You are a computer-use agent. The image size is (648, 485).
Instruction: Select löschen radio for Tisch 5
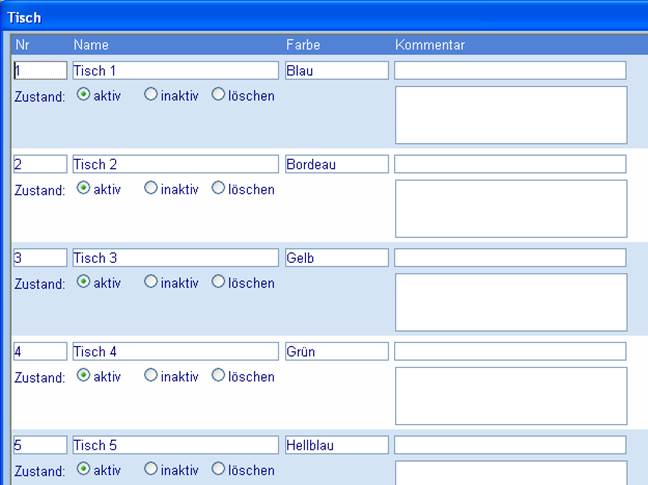coord(218,470)
